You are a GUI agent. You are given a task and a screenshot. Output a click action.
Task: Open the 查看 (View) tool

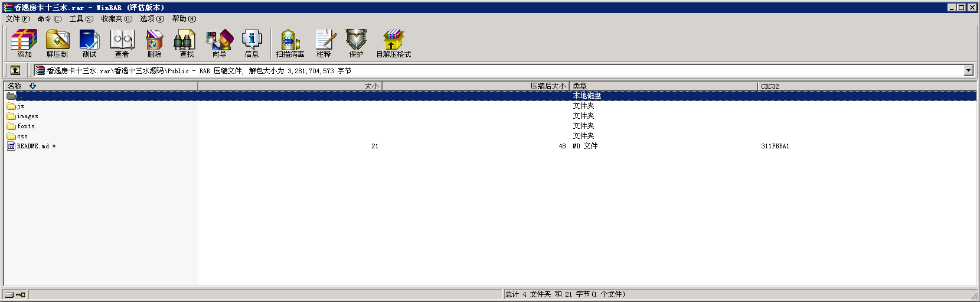click(122, 44)
